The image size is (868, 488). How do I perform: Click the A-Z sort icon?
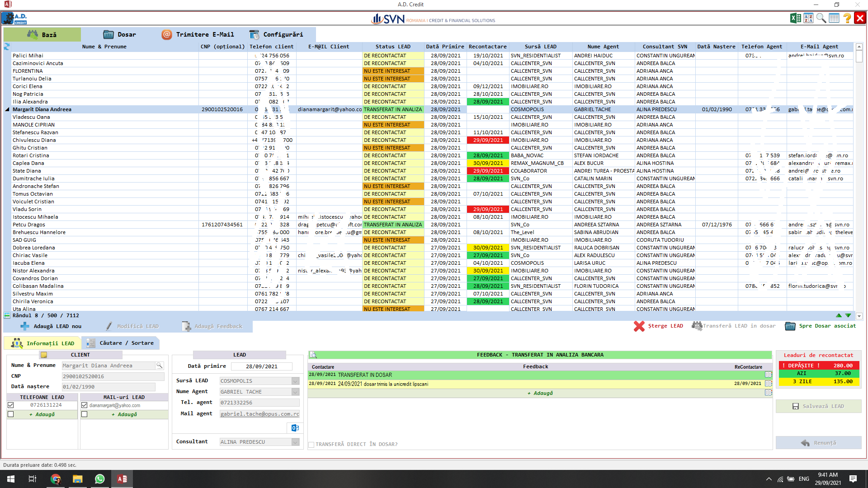(x=808, y=18)
